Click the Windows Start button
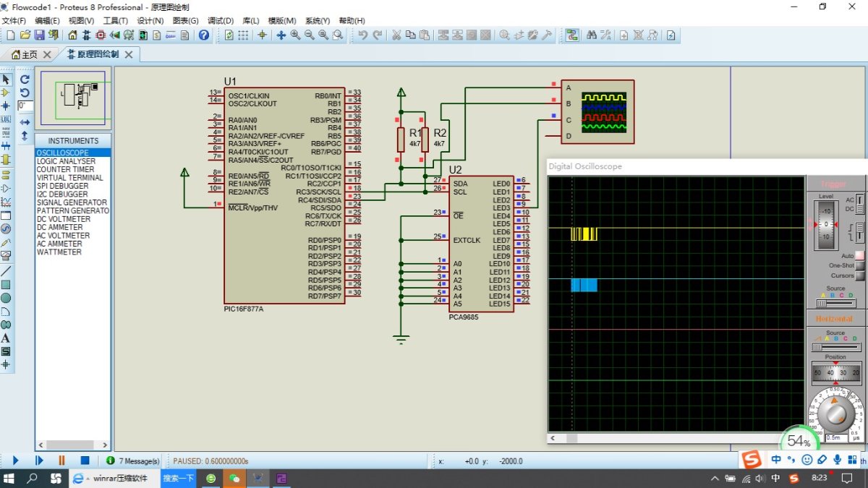Viewport: 868px width, 488px height. (10, 478)
